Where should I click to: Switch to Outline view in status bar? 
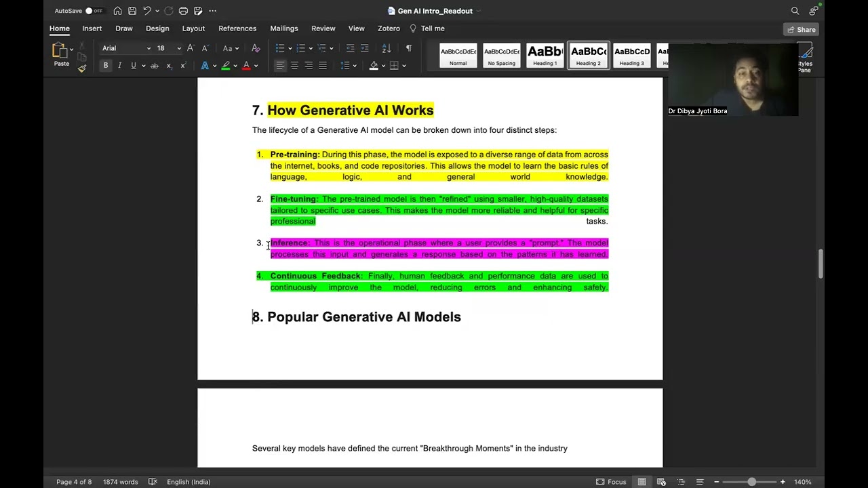(681, 482)
